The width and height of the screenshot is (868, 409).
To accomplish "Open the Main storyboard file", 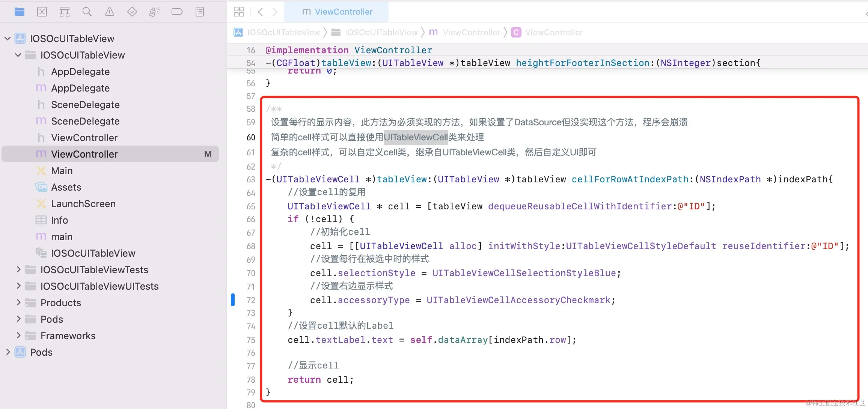I will [62, 171].
